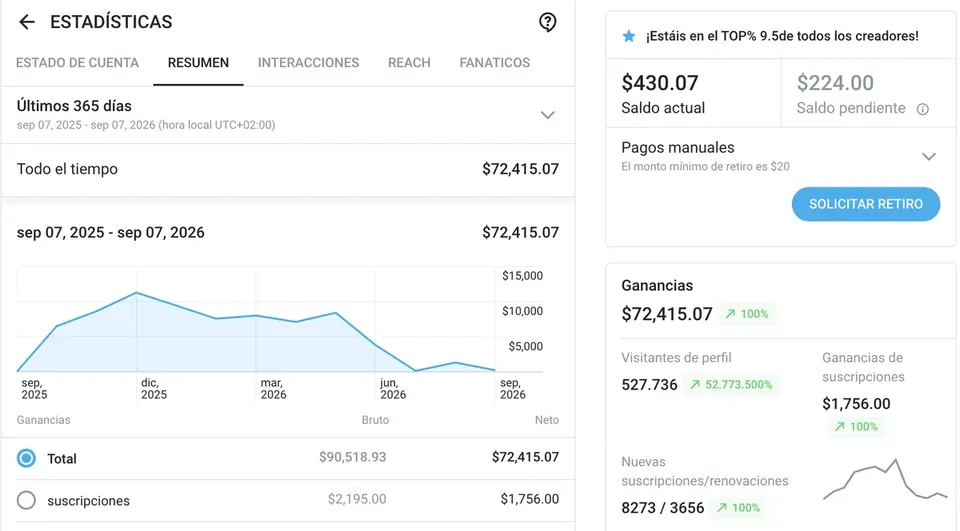Click the 'jun, 2026' chart axis label
The image size is (960, 531).
click(x=392, y=389)
